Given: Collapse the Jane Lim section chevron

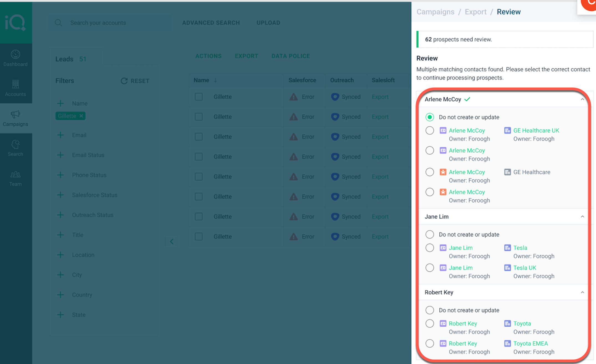Looking at the screenshot, I should [x=582, y=216].
